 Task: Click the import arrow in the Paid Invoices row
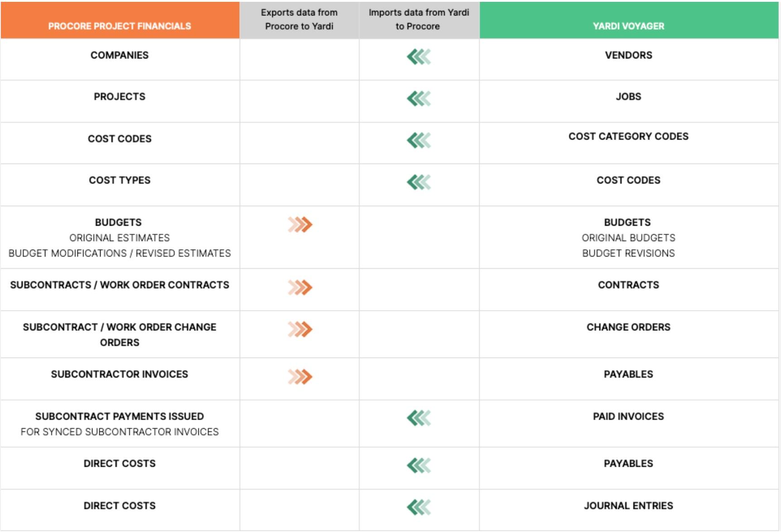tap(419, 418)
